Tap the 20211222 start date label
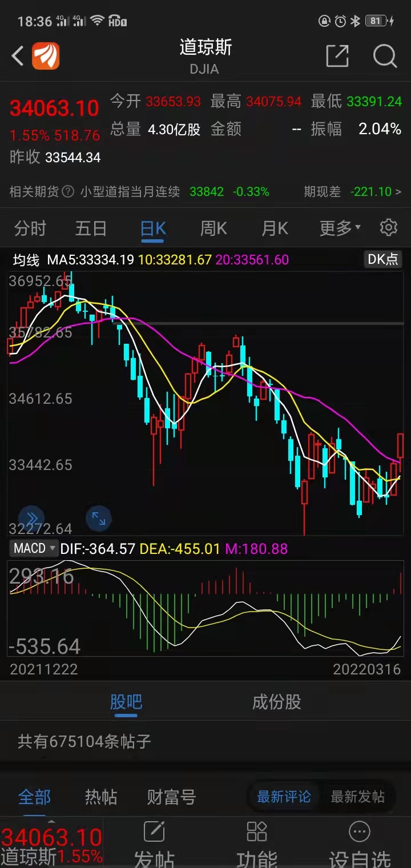 pos(44,669)
